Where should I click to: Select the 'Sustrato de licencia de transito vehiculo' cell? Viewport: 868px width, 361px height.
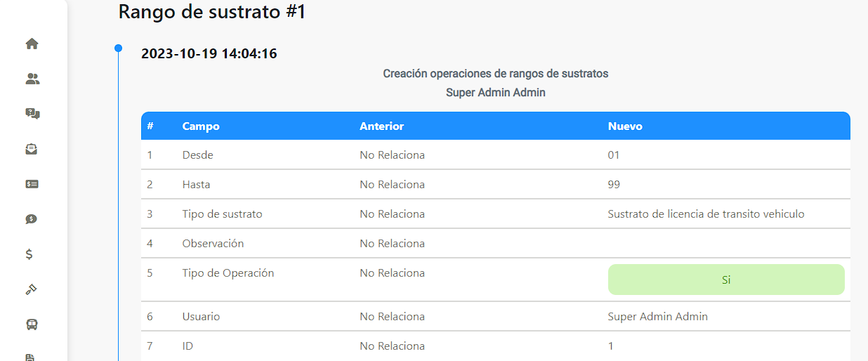[705, 214]
